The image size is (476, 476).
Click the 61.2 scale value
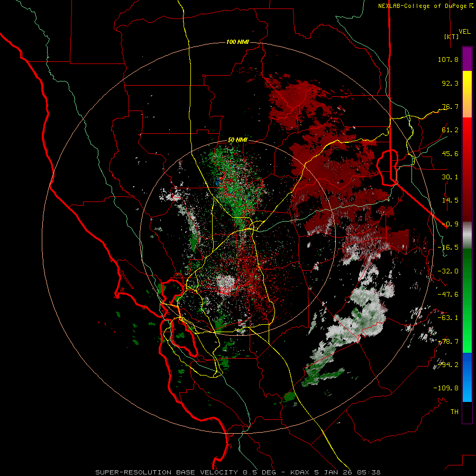pos(450,130)
